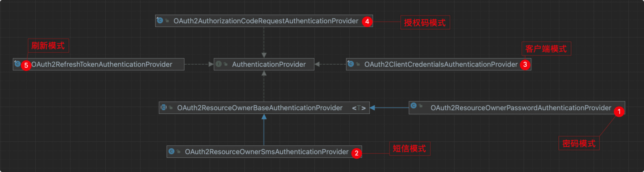Click visibility lock icon of OAuth2ClientCredentialsAuthenticationProvider
The width and height of the screenshot is (644, 172).
pos(358,64)
